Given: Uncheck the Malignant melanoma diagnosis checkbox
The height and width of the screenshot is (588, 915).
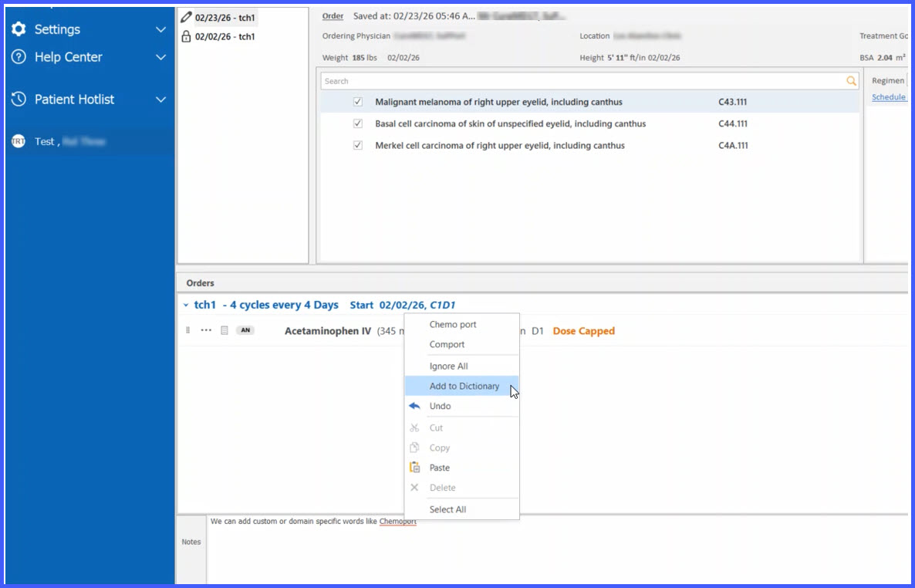Looking at the screenshot, I should pyautogui.click(x=358, y=102).
